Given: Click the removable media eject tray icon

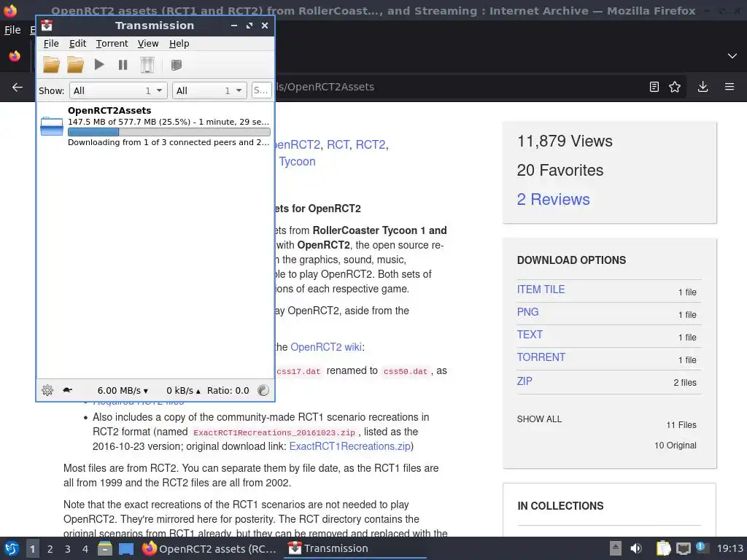Looking at the screenshot, I should (616, 548).
